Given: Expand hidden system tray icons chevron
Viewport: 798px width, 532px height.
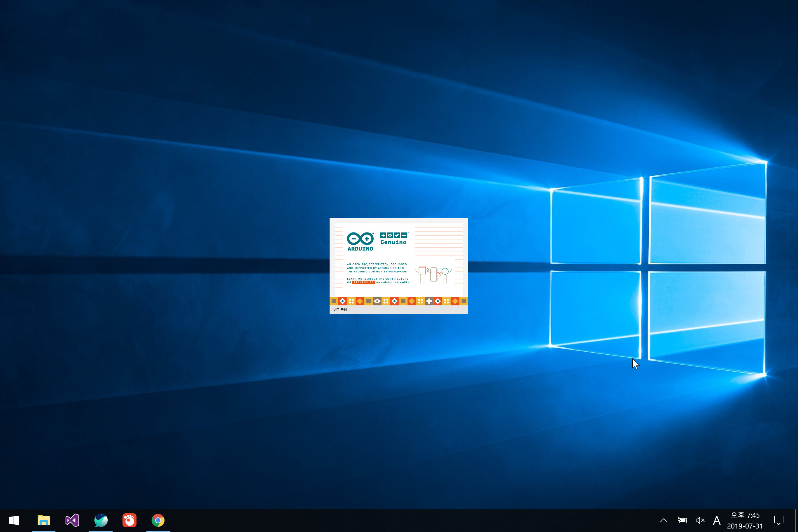Looking at the screenshot, I should coord(664,520).
